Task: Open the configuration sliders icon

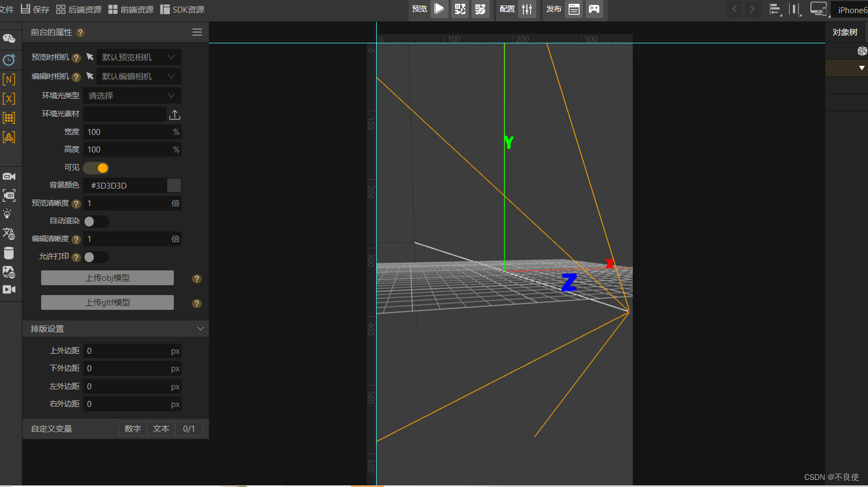Action: coord(527,9)
